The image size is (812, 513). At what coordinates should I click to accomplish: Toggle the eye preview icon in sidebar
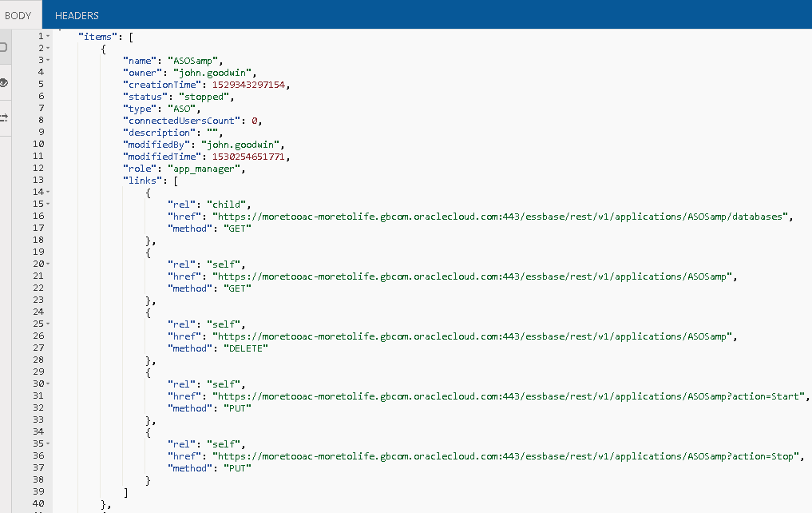[4, 82]
